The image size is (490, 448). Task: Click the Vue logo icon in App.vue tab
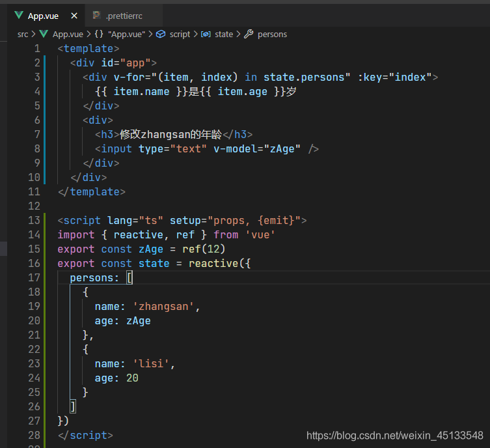pyautogui.click(x=18, y=16)
